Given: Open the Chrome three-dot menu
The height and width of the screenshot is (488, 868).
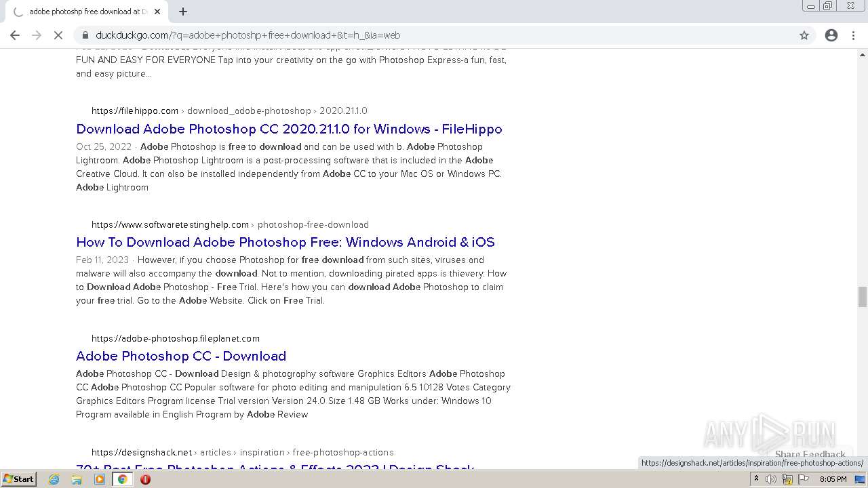Looking at the screenshot, I should click(x=853, y=35).
